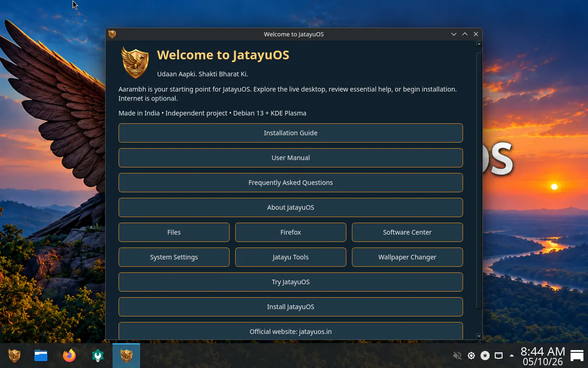Click the scrollbar down arrow in welcome window

point(479,336)
